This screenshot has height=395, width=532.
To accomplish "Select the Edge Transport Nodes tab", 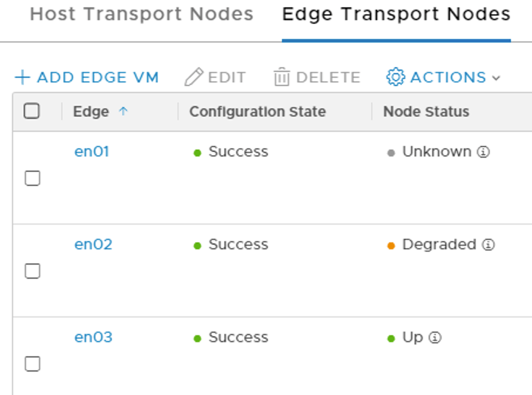I will [x=396, y=14].
